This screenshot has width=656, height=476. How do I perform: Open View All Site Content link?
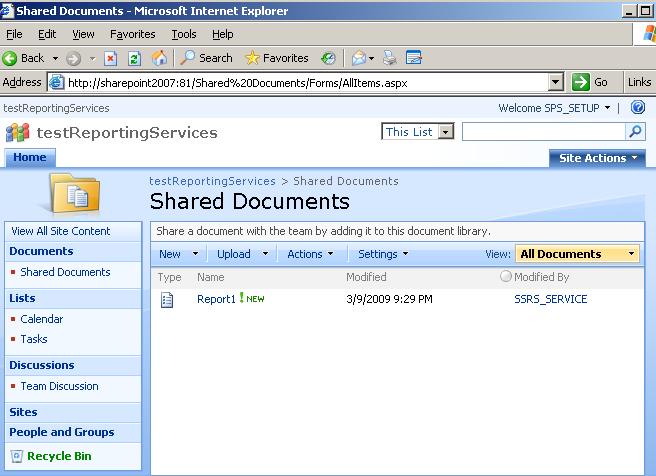[61, 231]
